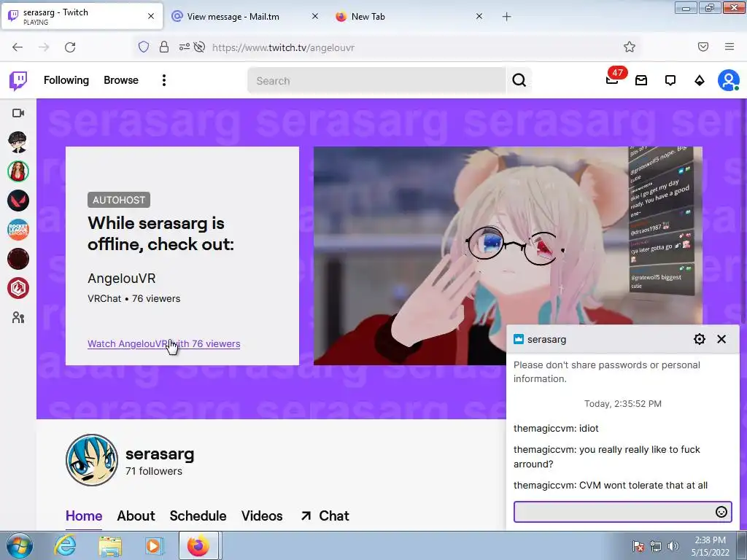This screenshot has width=747, height=560.
Task: Click the site permissions icon in address bar
Action: [x=185, y=47]
